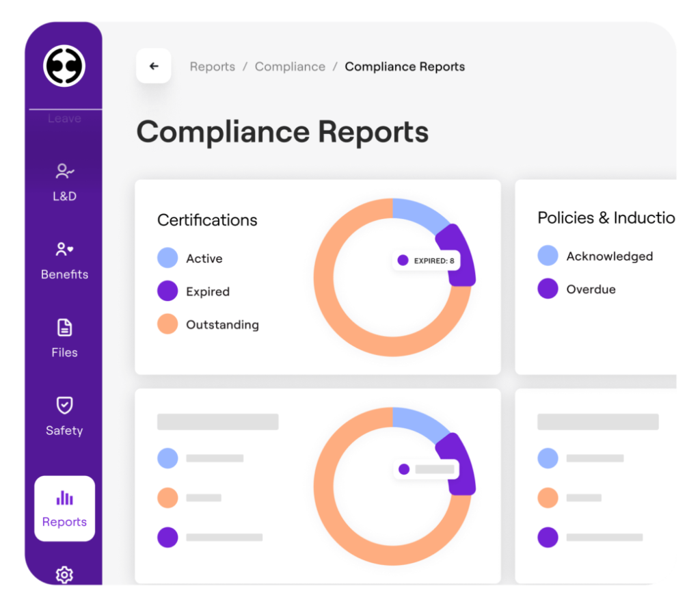Click the Active legend blue swatch
Screen dimensions: 700x606
coord(167,259)
